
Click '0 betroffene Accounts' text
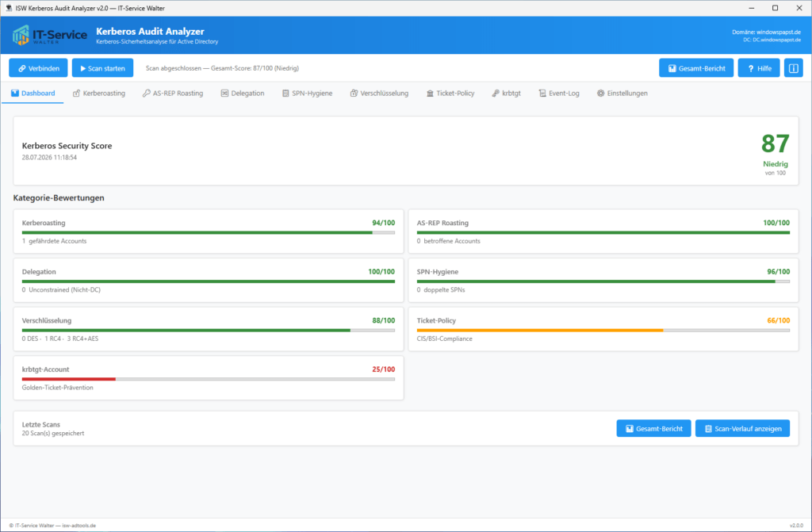pyautogui.click(x=449, y=241)
